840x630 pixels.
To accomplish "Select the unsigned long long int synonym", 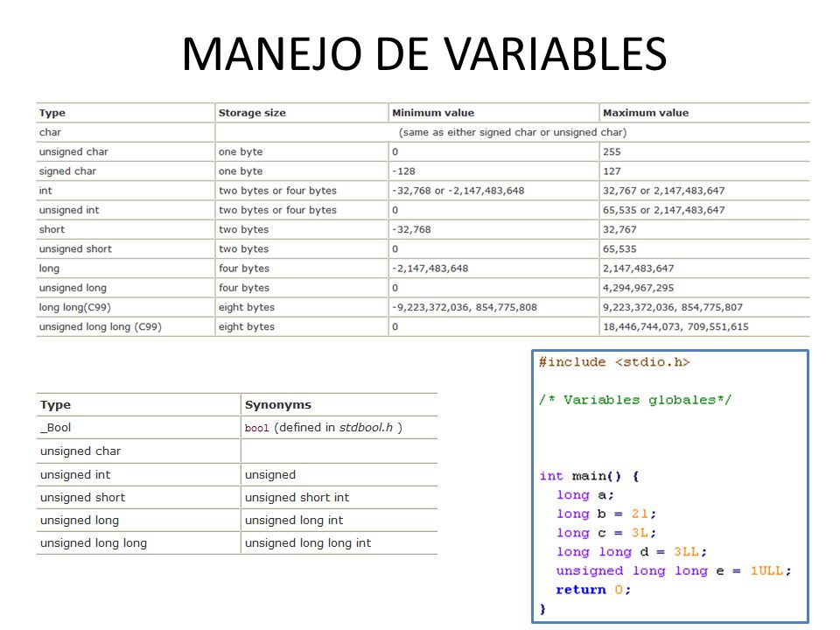I will pyautogui.click(x=307, y=542).
